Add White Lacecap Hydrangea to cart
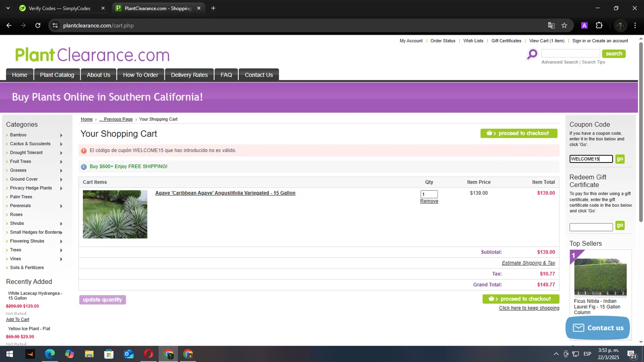Viewport: 644px width, 362px height. click(x=18, y=320)
